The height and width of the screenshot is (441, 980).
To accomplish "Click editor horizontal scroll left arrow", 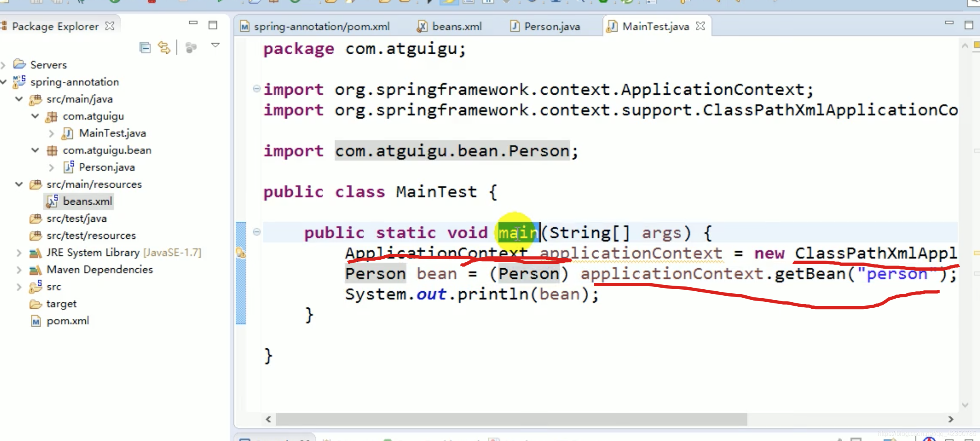I will click(268, 419).
